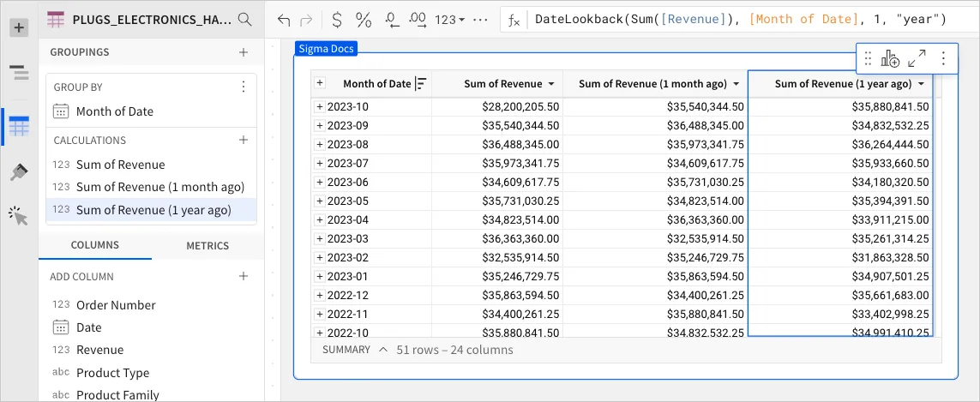Expand the 2023-05 row
Viewport: 980px width, 402px height.
click(x=319, y=201)
